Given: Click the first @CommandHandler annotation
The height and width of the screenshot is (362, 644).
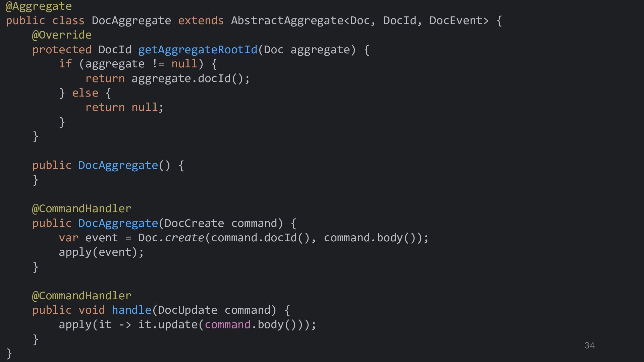Looking at the screenshot, I should pos(82,209).
